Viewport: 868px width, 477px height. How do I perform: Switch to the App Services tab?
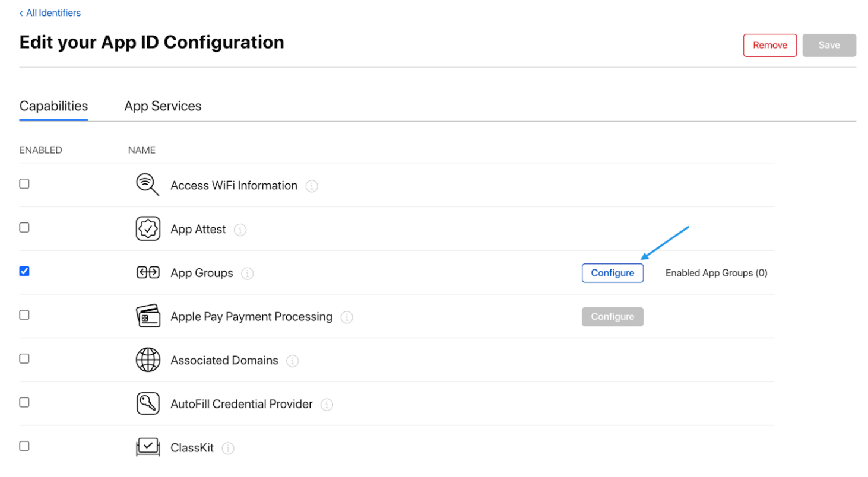(x=163, y=106)
